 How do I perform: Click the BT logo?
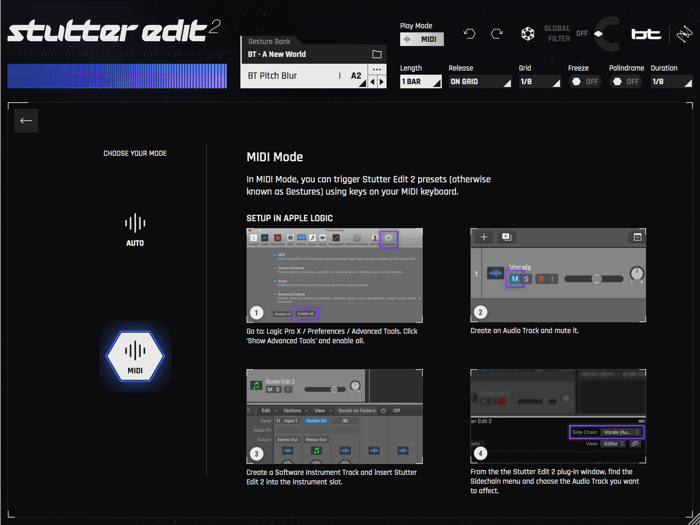646,34
